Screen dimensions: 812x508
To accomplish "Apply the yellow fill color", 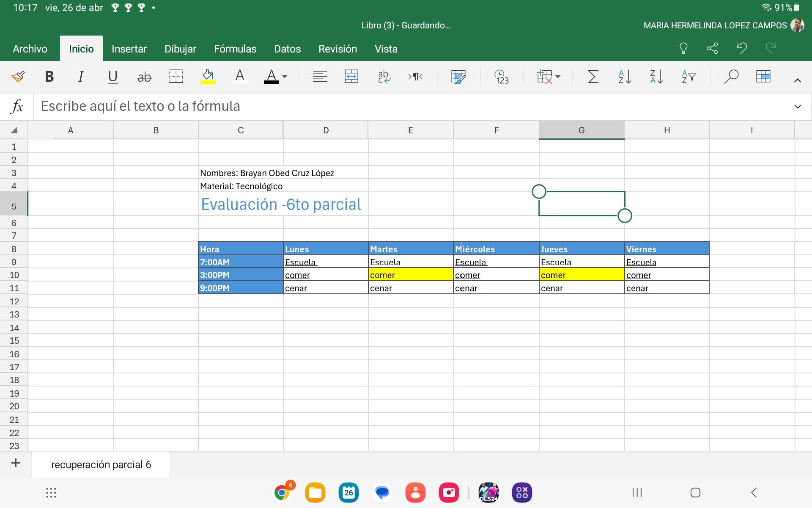I will (x=208, y=77).
